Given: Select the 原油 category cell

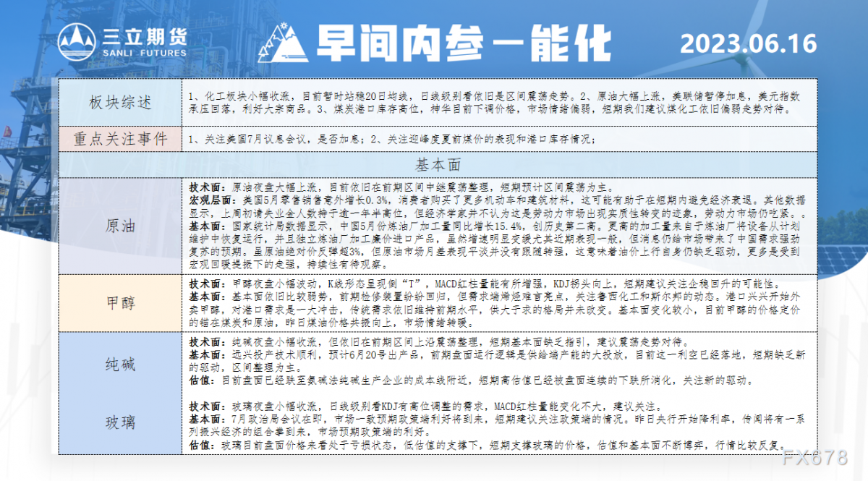Looking at the screenshot, I should (120, 225).
